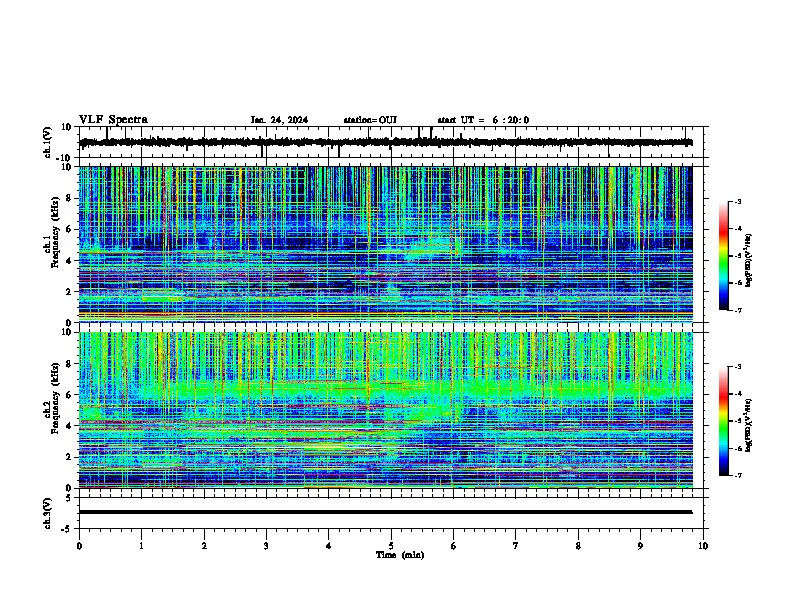Click the "-7" label on ch.2 color scale
Image resolution: width=792 pixels, height=612 pixels.
[x=737, y=476]
